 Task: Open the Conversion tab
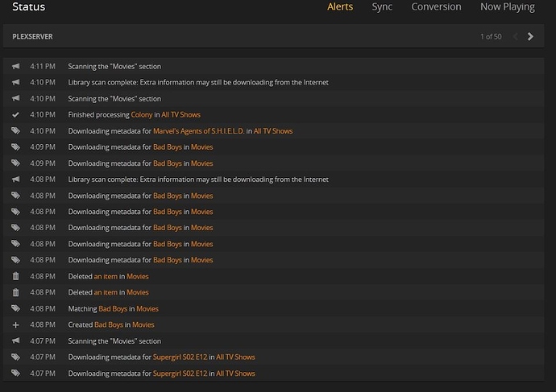tap(436, 7)
